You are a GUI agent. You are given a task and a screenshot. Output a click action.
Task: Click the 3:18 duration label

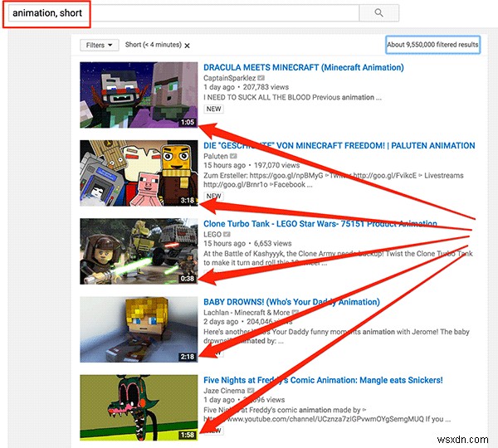188,200
